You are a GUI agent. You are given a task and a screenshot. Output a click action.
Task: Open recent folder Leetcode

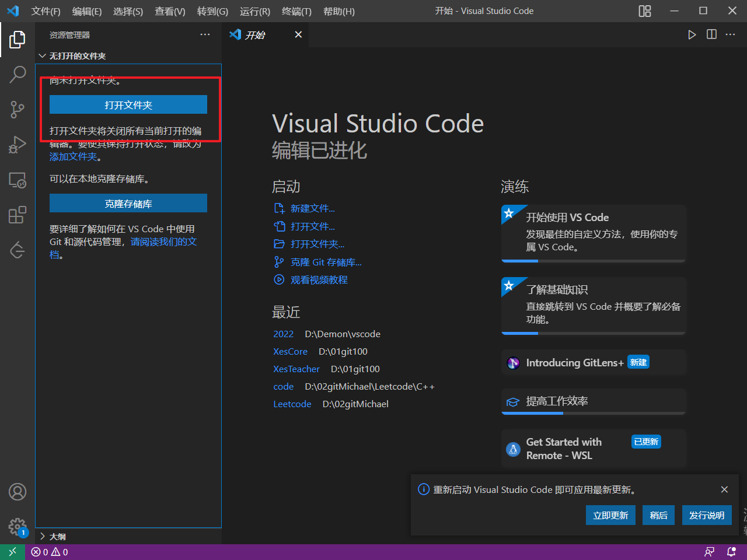(x=292, y=404)
